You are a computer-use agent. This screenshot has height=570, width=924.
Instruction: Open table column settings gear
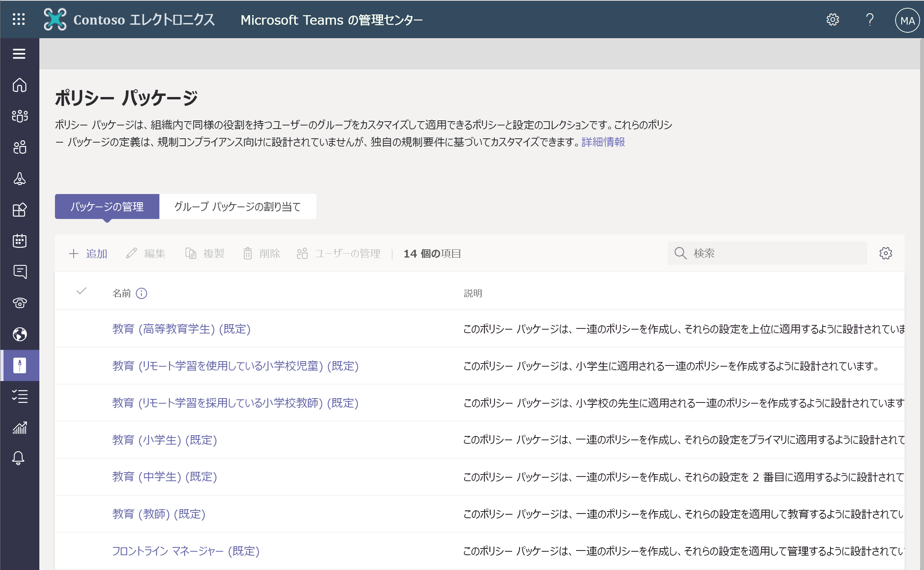tap(886, 253)
